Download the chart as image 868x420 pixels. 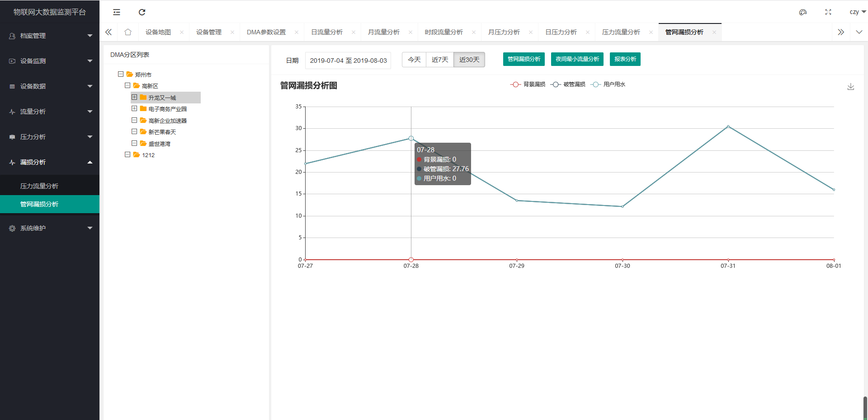click(850, 87)
